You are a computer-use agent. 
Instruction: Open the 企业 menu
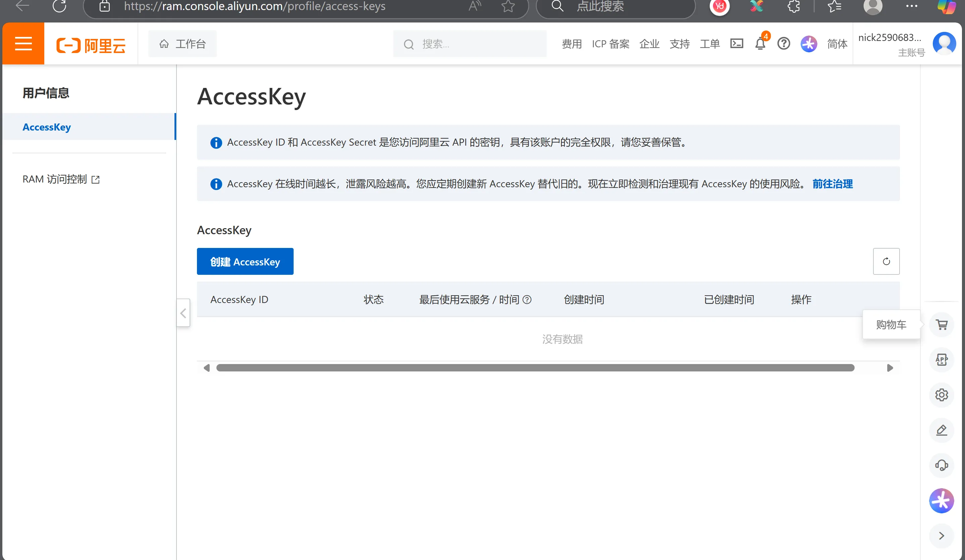point(649,44)
